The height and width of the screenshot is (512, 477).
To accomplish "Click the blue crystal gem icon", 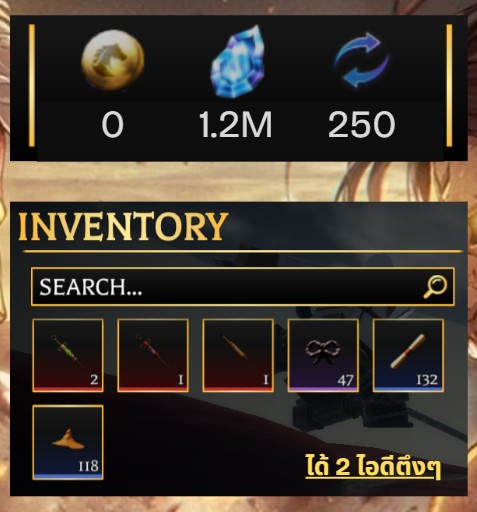I will click(x=237, y=61).
